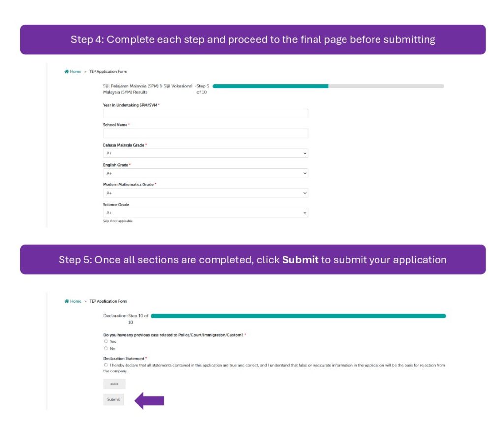The width and height of the screenshot is (504, 442).
Task: Click the Step 4 purple banner heading
Action: tap(252, 39)
